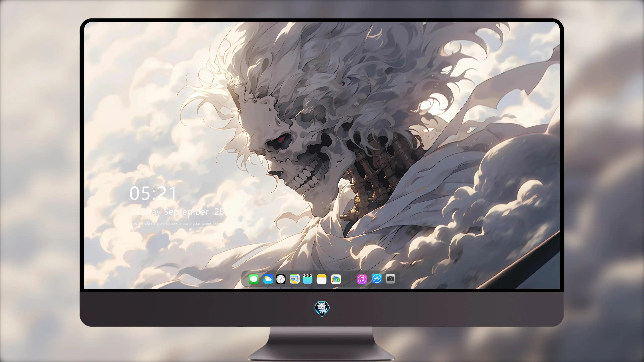
Task: Launch the Maps app from the dock
Action: [x=294, y=279]
